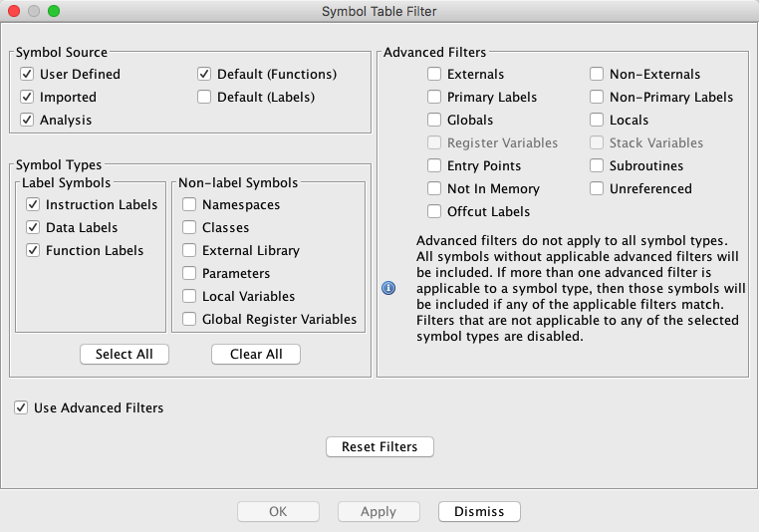Click Reset Filters button
Screen dimensions: 759x532
tap(379, 446)
